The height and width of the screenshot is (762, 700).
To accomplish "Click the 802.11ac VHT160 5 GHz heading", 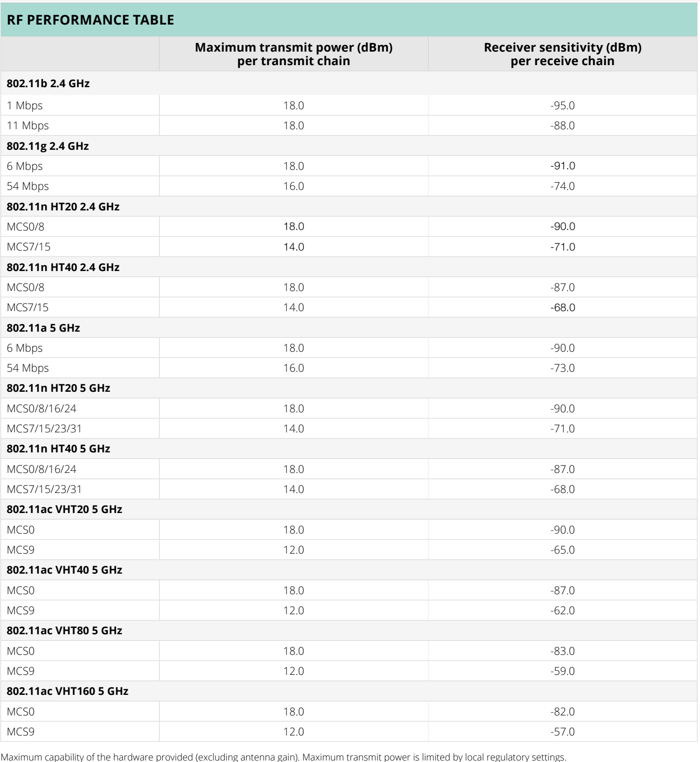I will point(68,691).
